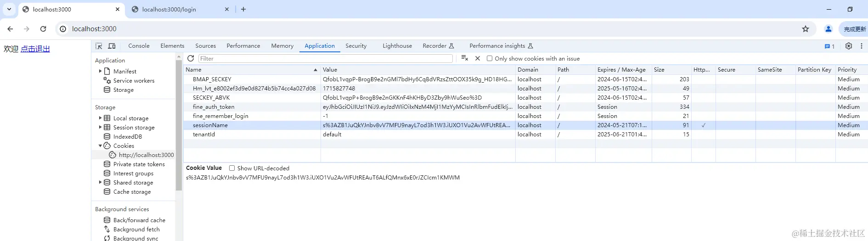Click the sidebar vertical scrollbar
Screen dimensions: 868x241
pyautogui.click(x=179, y=125)
